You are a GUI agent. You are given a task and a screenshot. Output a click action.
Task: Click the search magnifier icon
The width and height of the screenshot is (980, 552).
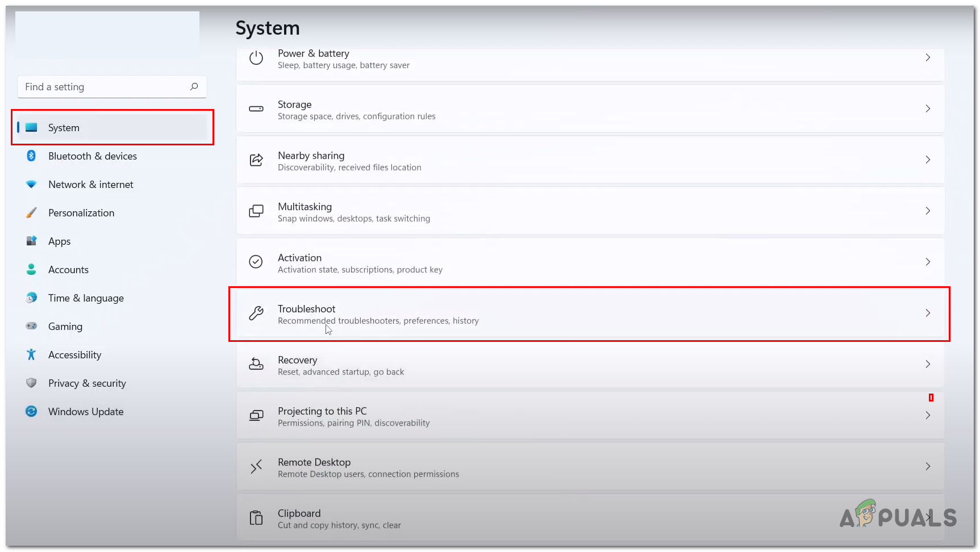[194, 86]
